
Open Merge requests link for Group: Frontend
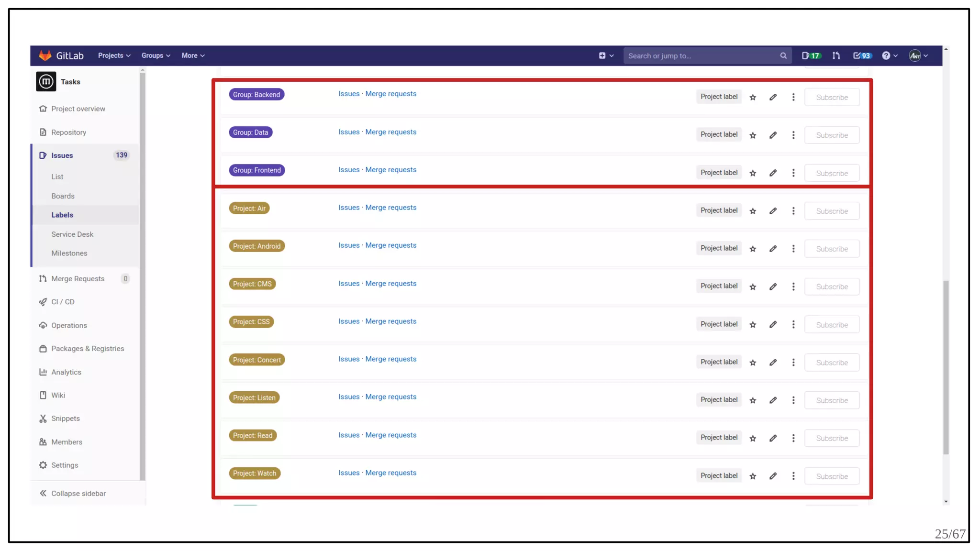390,170
